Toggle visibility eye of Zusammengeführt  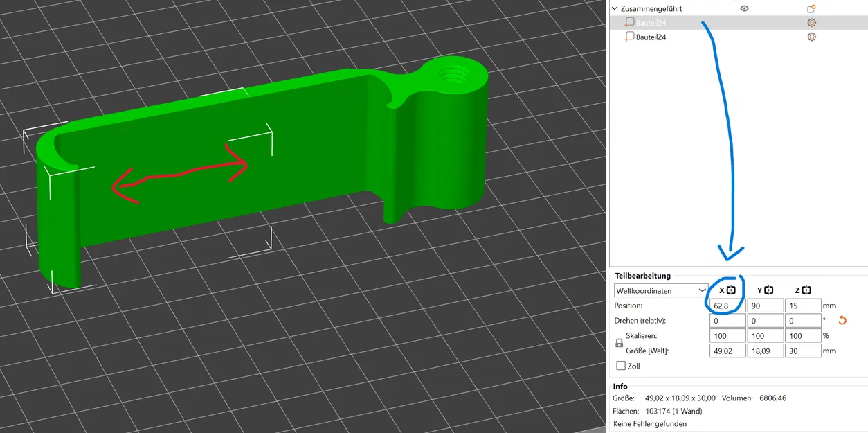point(744,9)
